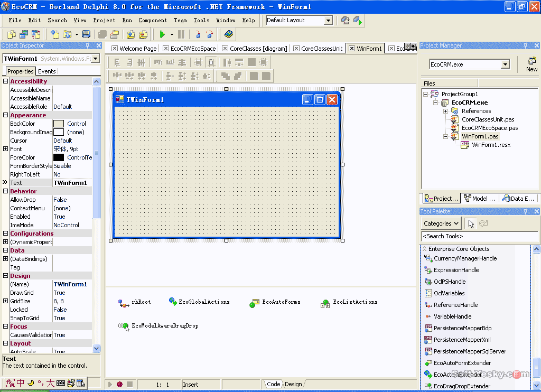The image size is (541, 392).
Task: Open the Project menu
Action: [x=104, y=21]
